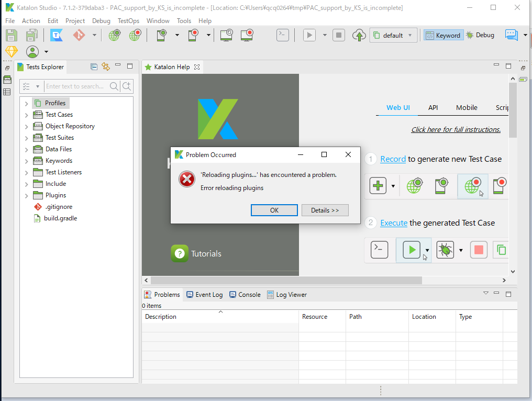This screenshot has width=532, height=401.
Task: Click the horizontal scrollbar of Katalon Help
Action: coord(286,280)
